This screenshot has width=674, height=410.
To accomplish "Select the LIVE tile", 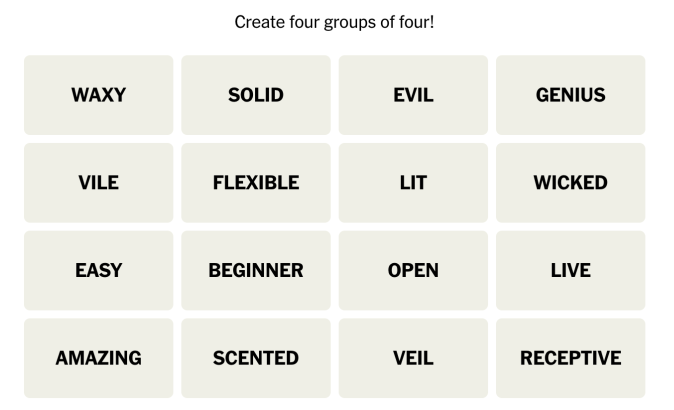I will pos(570,270).
